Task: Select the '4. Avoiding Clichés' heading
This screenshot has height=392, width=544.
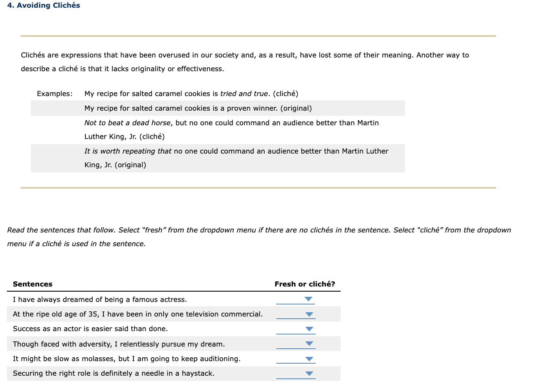Action: [43, 5]
